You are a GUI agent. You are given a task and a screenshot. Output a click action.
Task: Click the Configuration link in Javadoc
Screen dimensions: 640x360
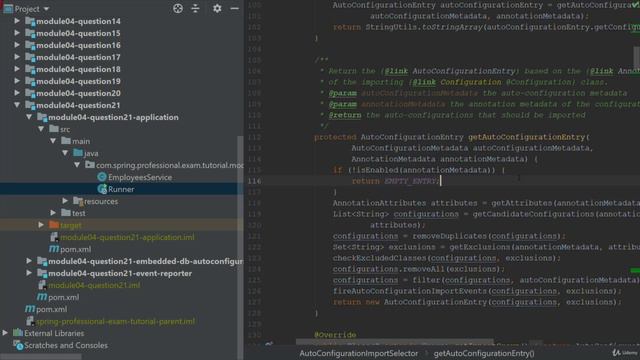[471, 82]
